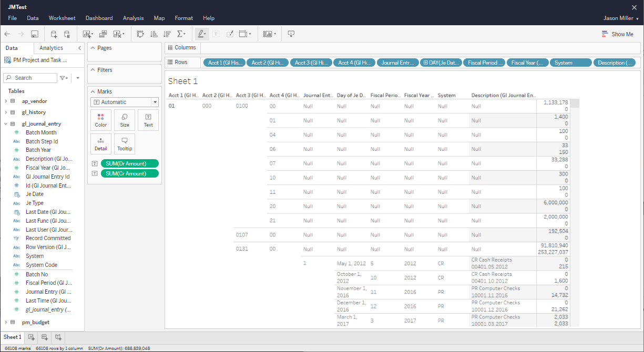The image size is (644, 352).
Task: Click the Je Date field in gl_journal_entry
Action: (35, 194)
